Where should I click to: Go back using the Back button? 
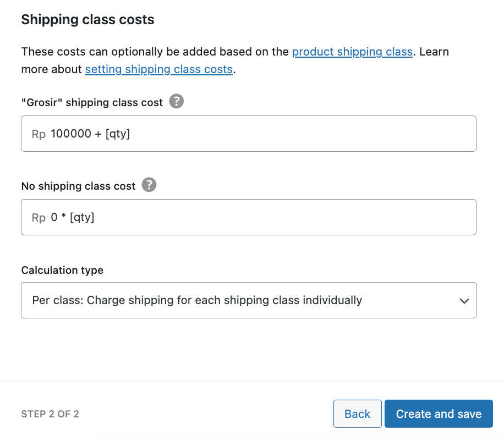point(357,414)
